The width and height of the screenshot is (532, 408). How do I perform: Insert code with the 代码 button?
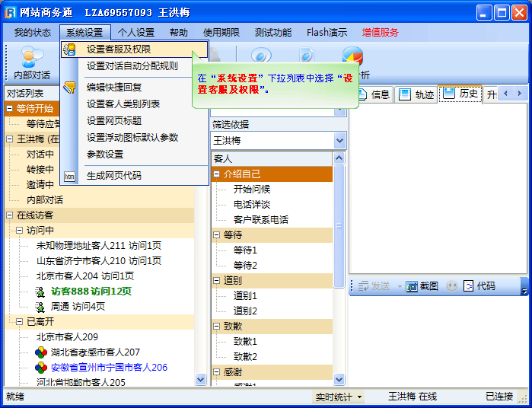pos(479,286)
